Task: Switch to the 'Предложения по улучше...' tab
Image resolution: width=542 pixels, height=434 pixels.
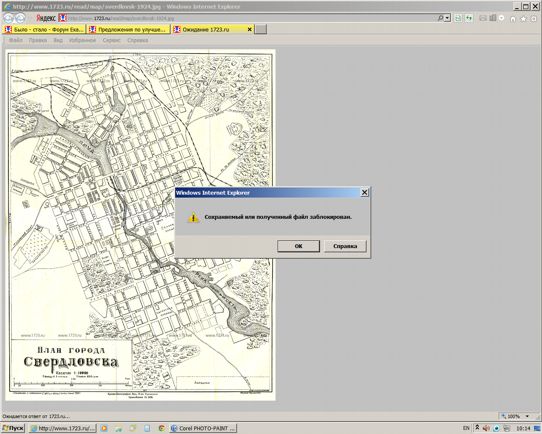Action: click(x=128, y=29)
